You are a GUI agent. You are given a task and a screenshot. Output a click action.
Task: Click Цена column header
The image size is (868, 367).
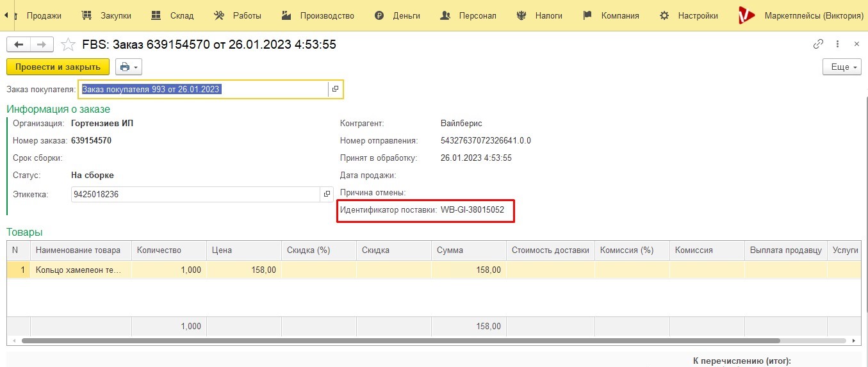(x=244, y=250)
